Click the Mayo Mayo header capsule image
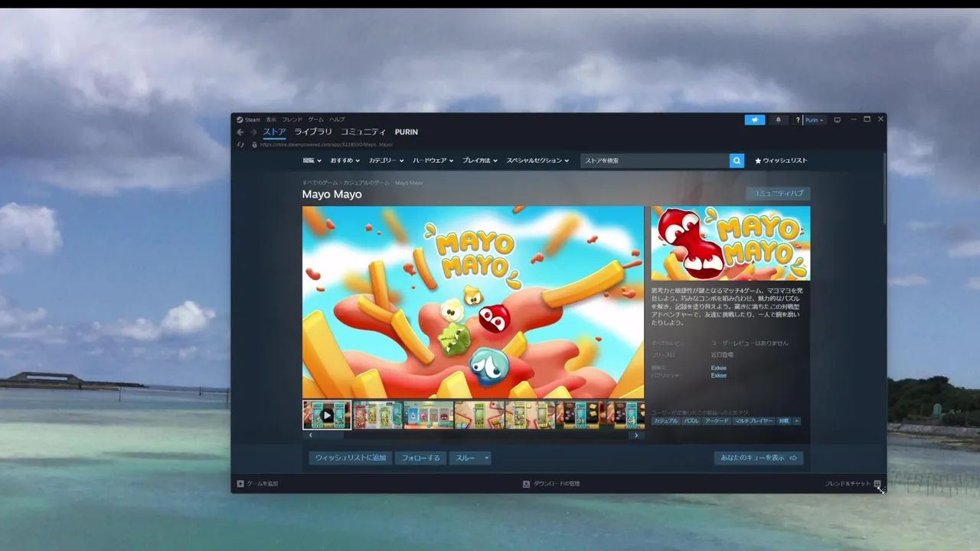The height and width of the screenshot is (551, 980). click(730, 243)
